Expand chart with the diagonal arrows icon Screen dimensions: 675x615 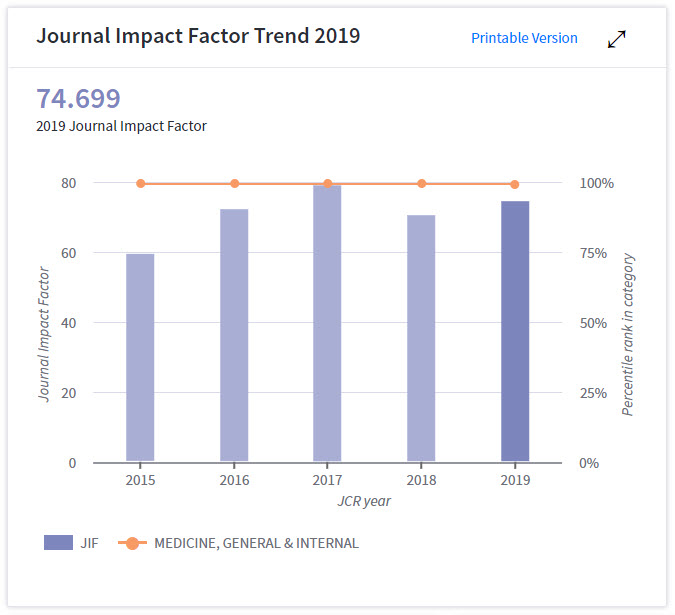617,39
